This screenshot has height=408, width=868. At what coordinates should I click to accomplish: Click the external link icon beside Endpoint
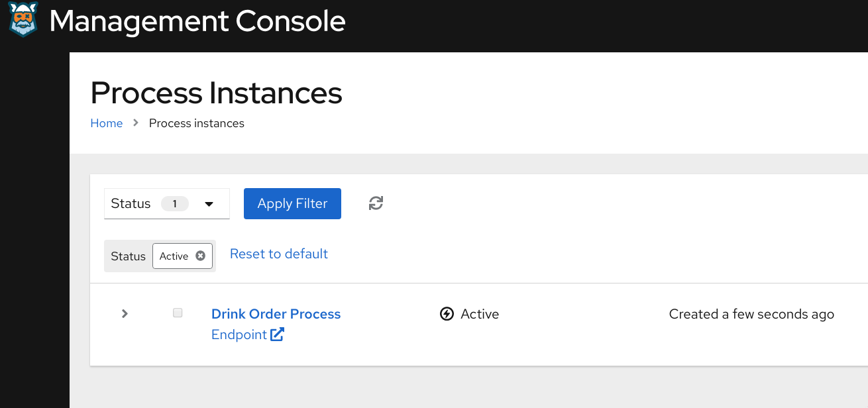(x=279, y=334)
